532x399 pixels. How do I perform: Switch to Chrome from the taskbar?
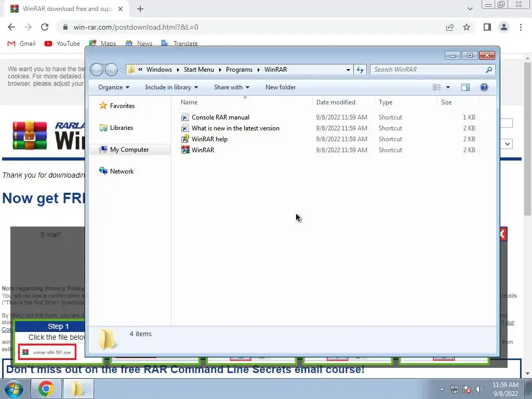point(46,389)
